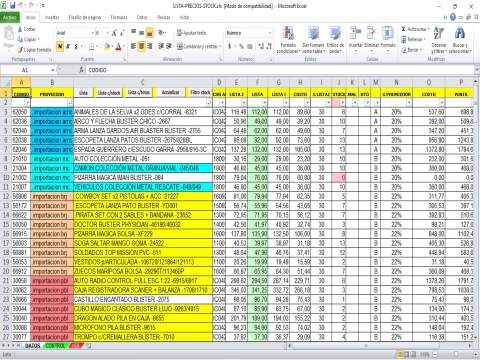Open filter dropdown under STOCK column
This screenshot has height=360, width=480.
[343, 103]
